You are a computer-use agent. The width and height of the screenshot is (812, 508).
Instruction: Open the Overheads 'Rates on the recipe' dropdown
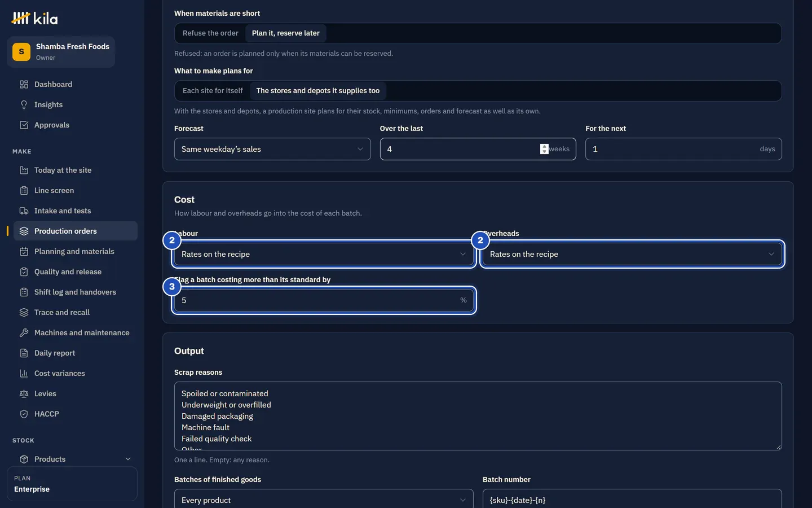coord(632,254)
